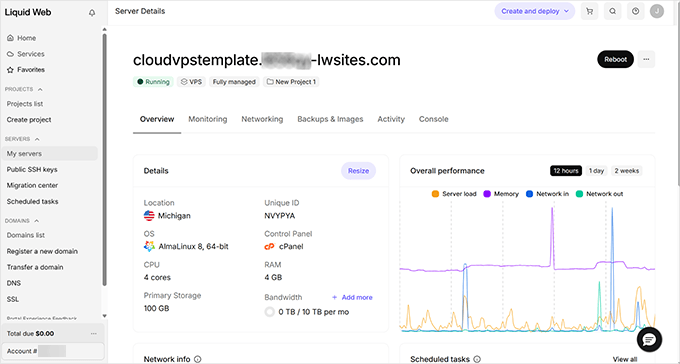Toggle the Network out legend swatch
Viewport: 680px width, 364px height.
(579, 194)
